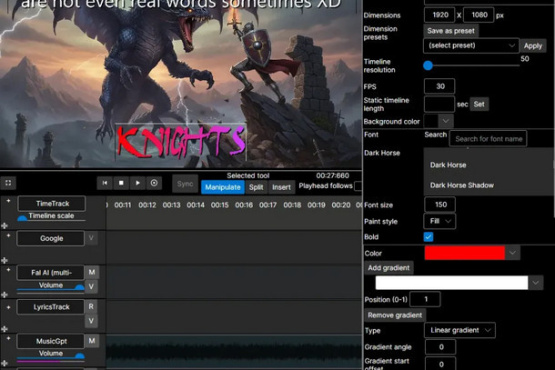The width and height of the screenshot is (555, 370).
Task: Open the Background color dropdown
Action: [446, 121]
